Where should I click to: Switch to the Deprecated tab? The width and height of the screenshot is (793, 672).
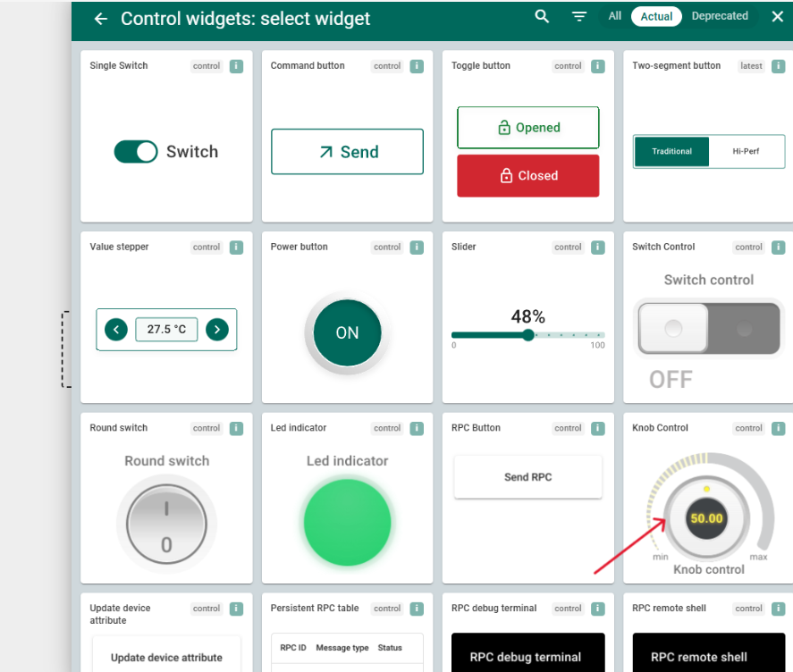pyautogui.click(x=720, y=16)
